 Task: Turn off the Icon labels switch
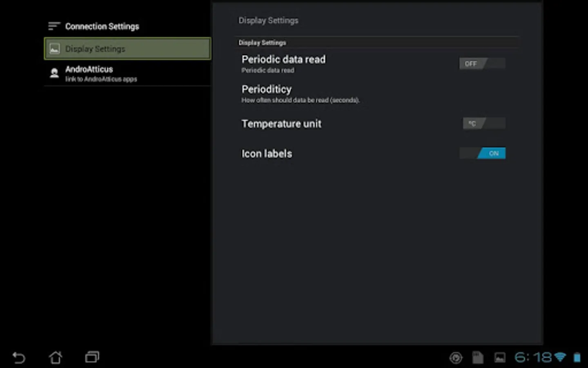pos(482,153)
